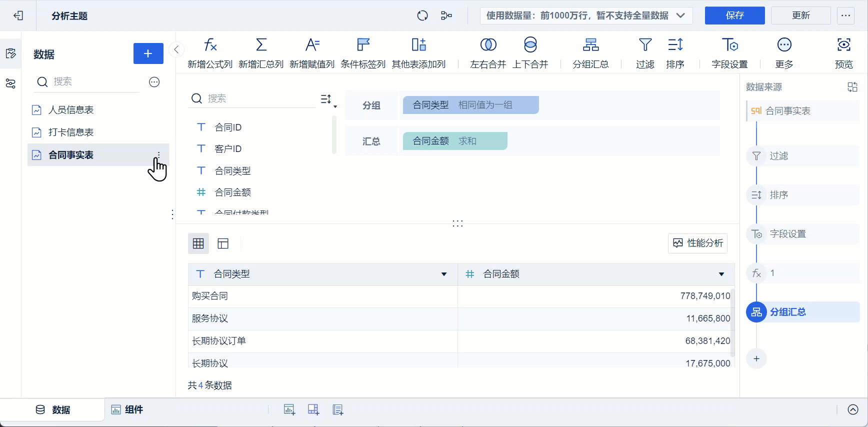Open the 更多 toolbar menu
868x427 pixels.
tap(784, 53)
